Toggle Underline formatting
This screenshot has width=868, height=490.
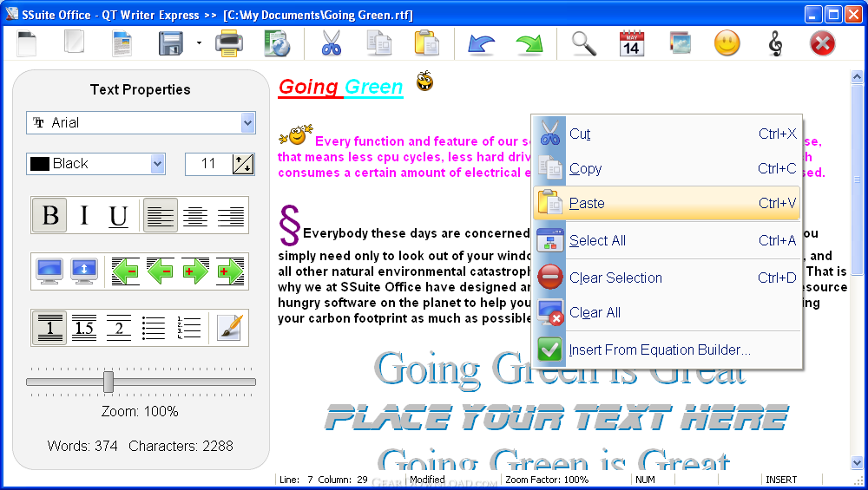click(x=118, y=215)
